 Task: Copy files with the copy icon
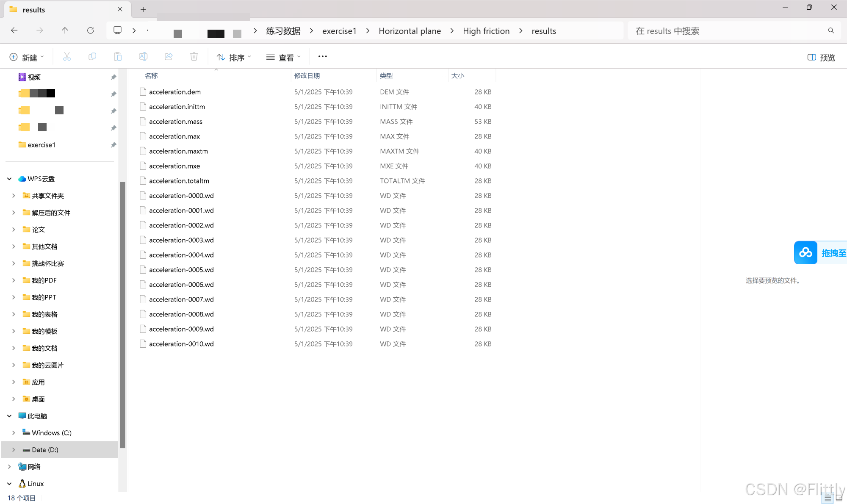(92, 56)
